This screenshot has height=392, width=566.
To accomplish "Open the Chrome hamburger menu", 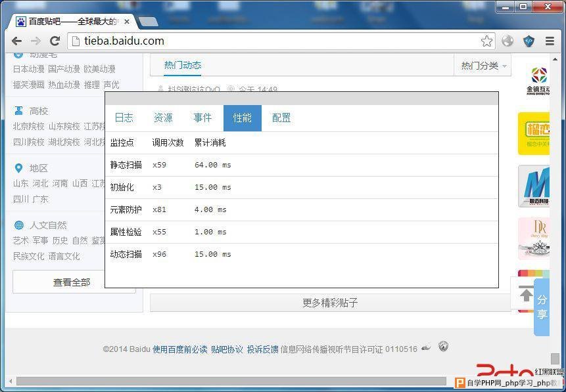I will [x=550, y=41].
